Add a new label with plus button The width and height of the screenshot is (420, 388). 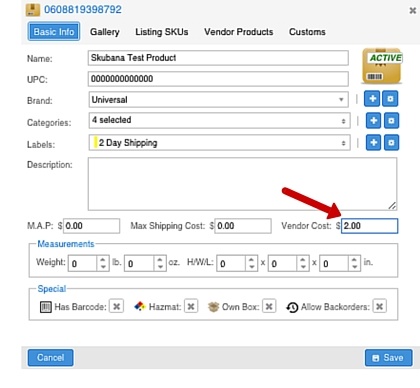[x=373, y=143]
